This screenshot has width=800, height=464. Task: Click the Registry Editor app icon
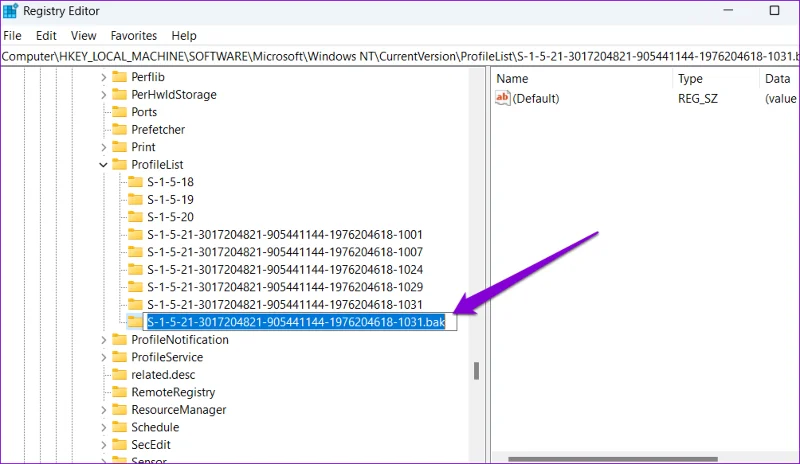[x=10, y=11]
